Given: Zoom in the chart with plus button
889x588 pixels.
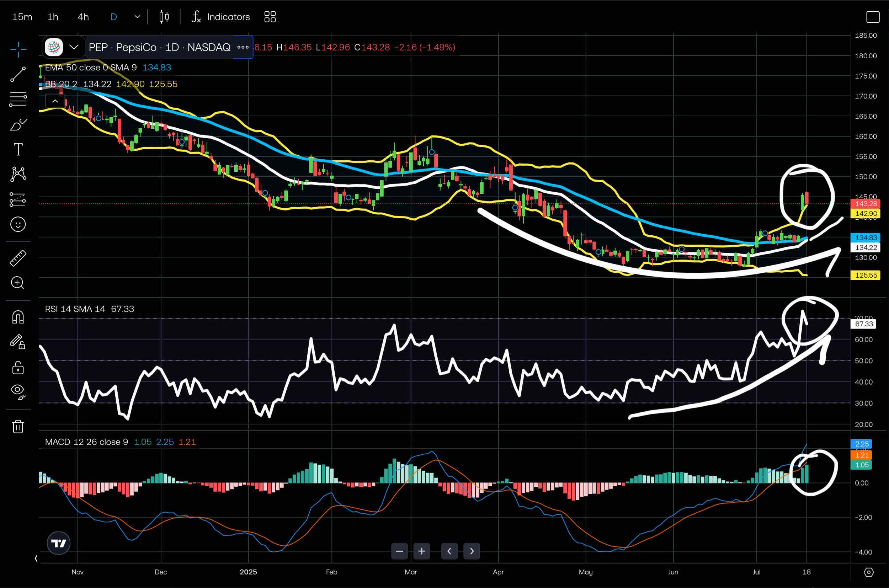Looking at the screenshot, I should coord(422,551).
